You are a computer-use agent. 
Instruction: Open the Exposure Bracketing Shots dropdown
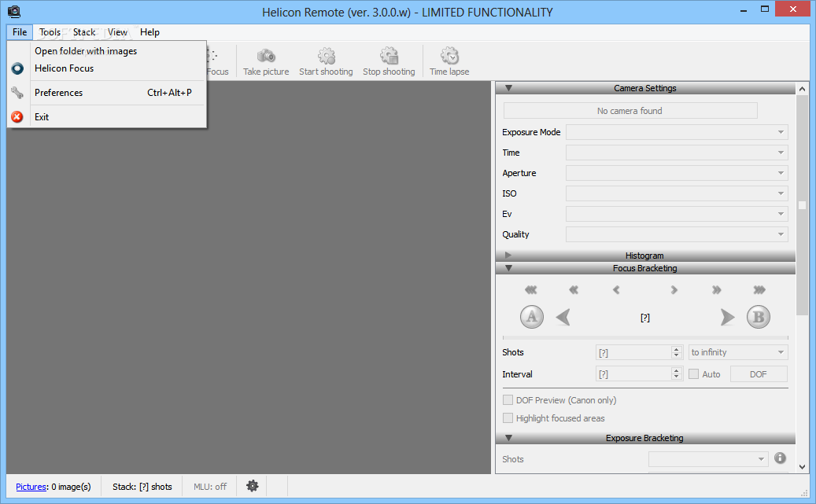click(x=707, y=458)
